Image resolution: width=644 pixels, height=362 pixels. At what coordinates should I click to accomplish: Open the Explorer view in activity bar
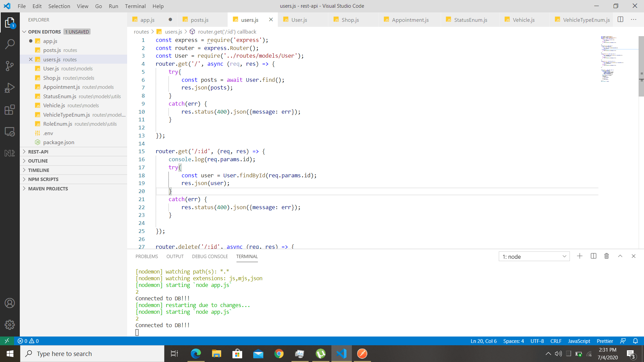pyautogui.click(x=10, y=23)
